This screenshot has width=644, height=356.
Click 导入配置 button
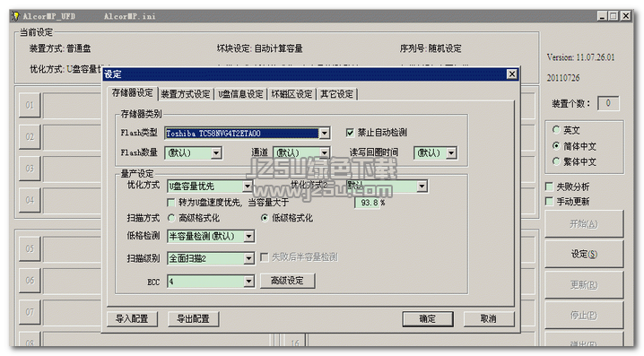pos(132,318)
